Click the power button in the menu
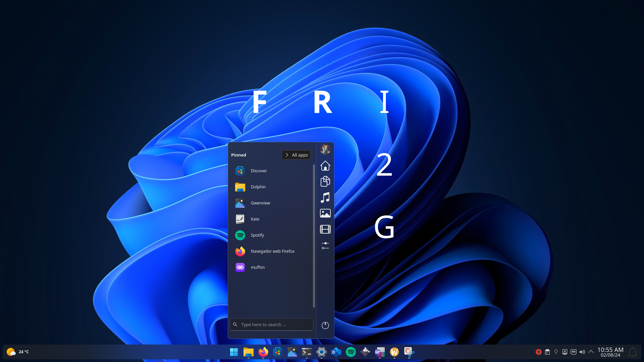Screen dimensions: 644x362 click(x=325, y=325)
